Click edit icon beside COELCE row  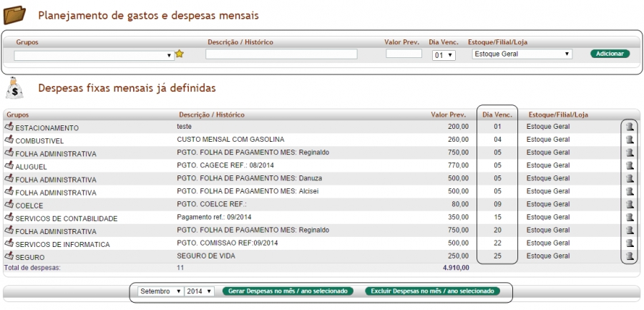tap(9, 204)
